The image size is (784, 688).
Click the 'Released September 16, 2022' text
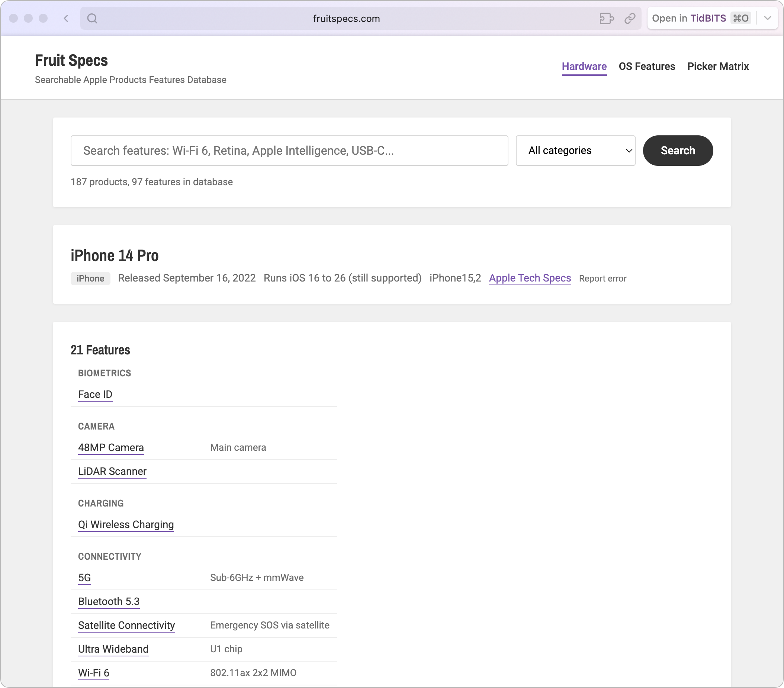187,278
